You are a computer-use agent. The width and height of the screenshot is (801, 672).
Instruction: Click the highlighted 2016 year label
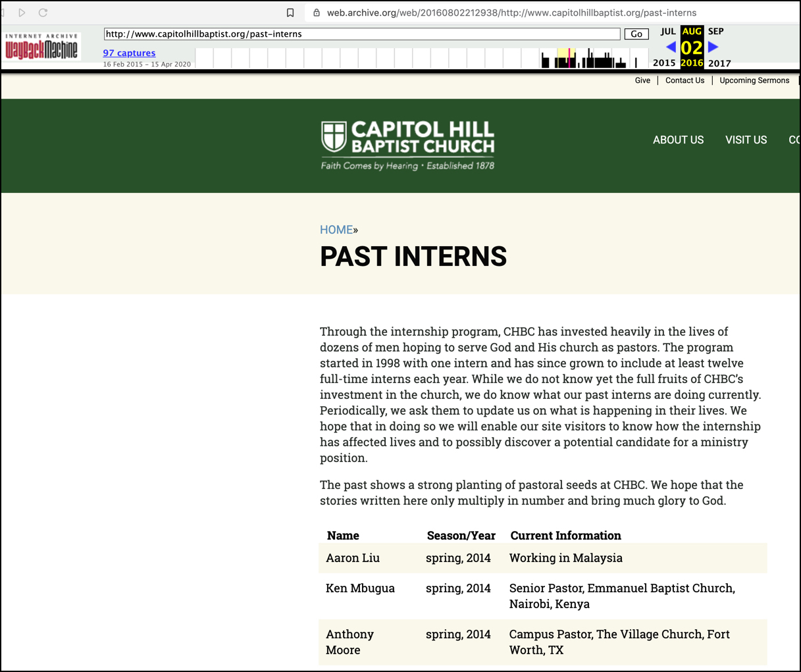click(692, 63)
